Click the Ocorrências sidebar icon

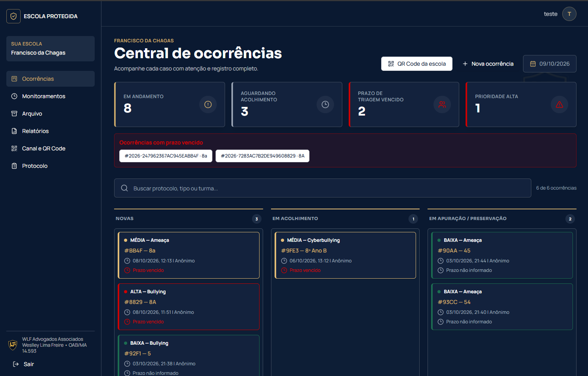pyautogui.click(x=14, y=79)
